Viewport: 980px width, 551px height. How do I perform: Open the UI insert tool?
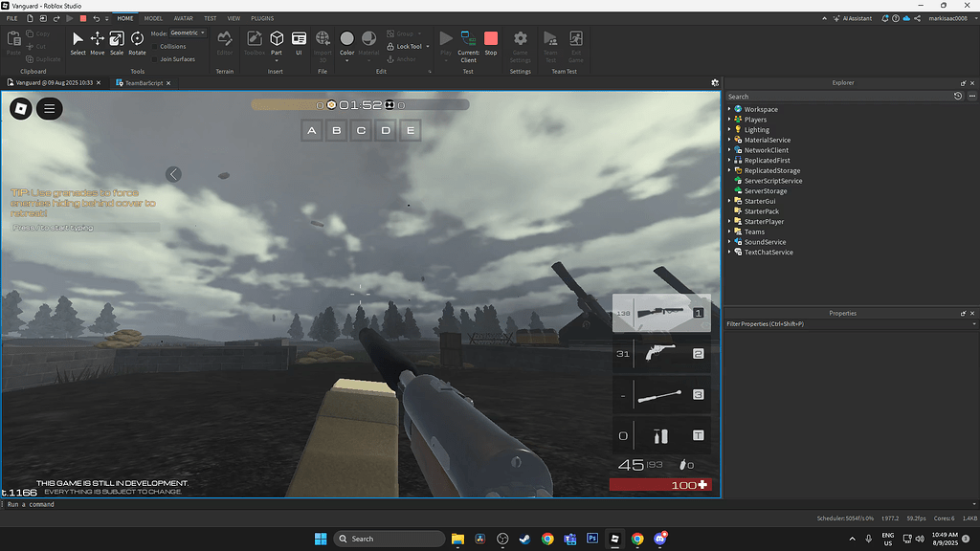click(299, 42)
